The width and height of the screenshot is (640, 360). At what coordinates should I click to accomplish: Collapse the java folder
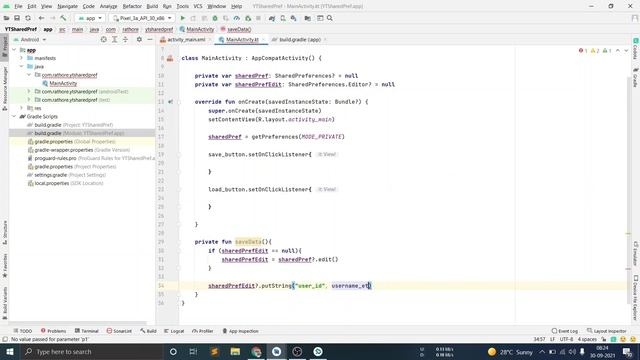[22, 66]
